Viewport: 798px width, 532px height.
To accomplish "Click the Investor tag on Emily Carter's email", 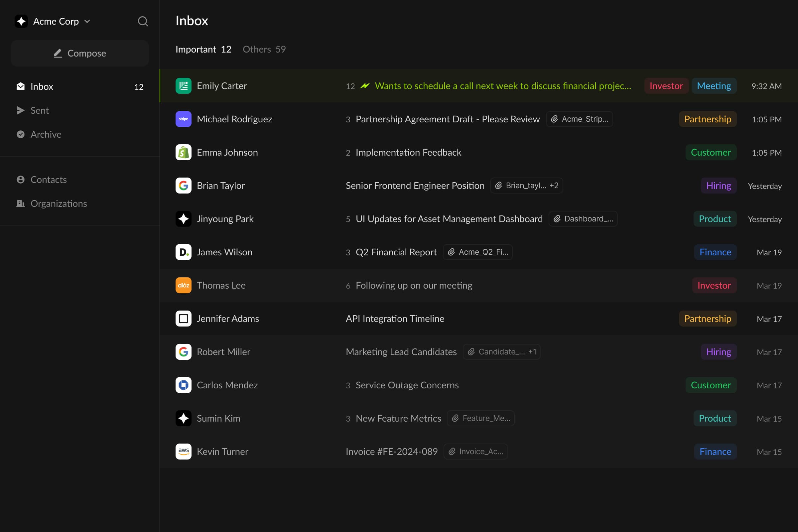I will click(x=666, y=86).
